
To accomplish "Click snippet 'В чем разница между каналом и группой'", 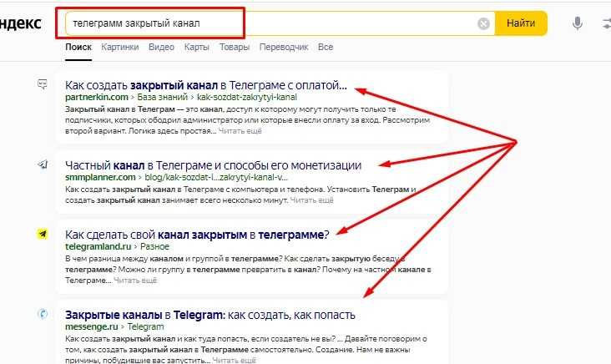I will coord(144,259).
